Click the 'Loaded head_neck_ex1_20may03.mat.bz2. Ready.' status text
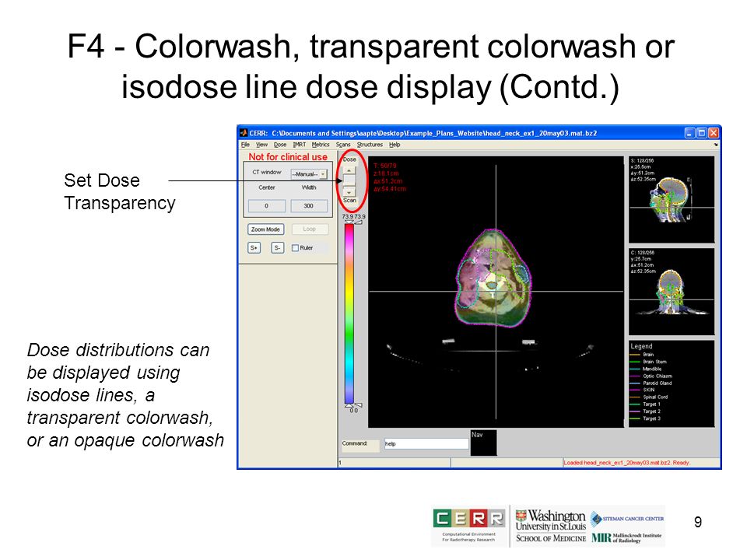 tap(627, 462)
